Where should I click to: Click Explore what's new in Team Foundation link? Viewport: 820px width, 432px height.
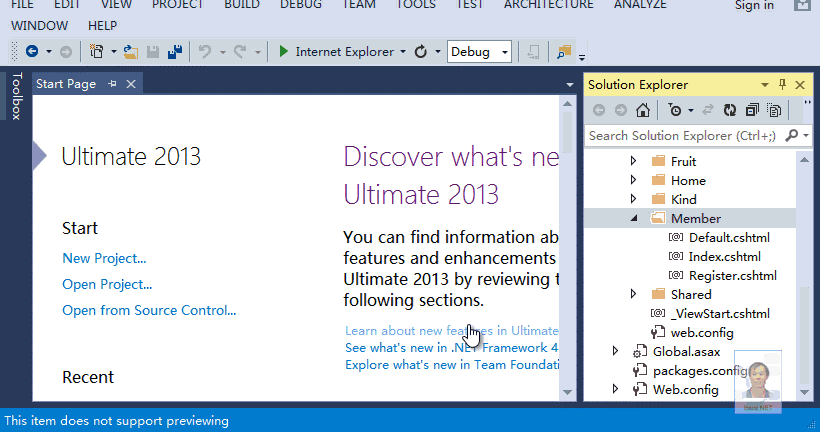coord(451,365)
